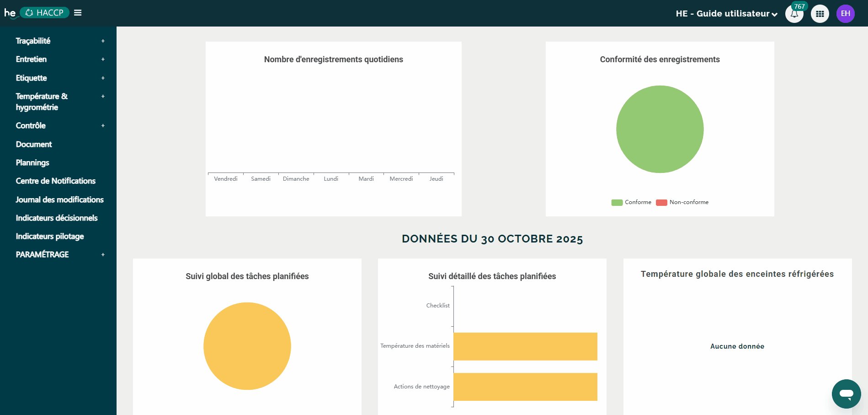Select the green Conforme color swatch
Viewport: 868px width, 415px height.
616,202
